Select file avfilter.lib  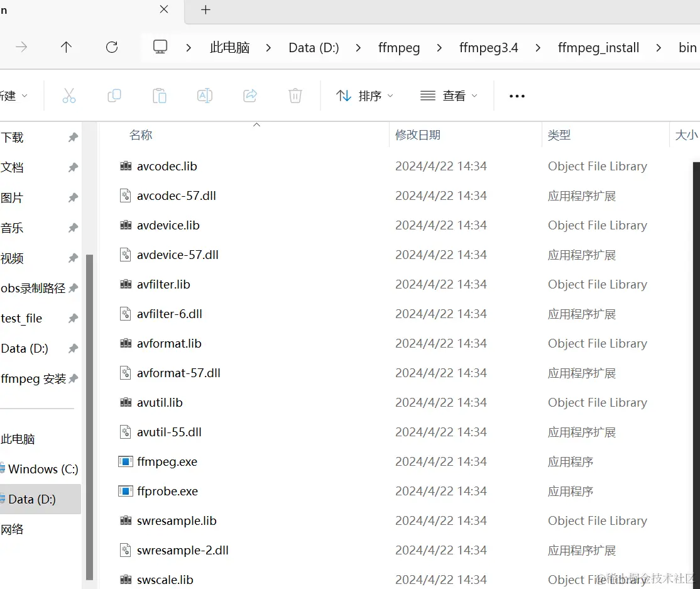tap(163, 285)
